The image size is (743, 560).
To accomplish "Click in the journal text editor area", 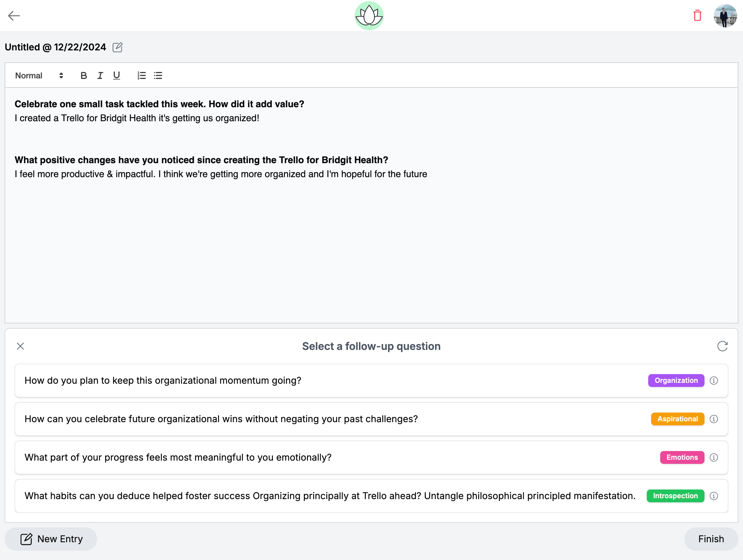I will click(371, 205).
